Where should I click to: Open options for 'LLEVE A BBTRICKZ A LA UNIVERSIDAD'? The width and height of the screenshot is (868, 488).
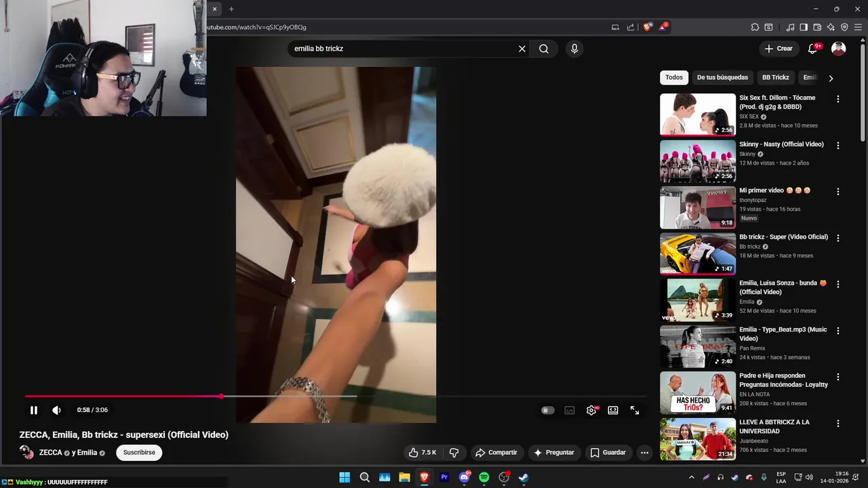tap(838, 424)
